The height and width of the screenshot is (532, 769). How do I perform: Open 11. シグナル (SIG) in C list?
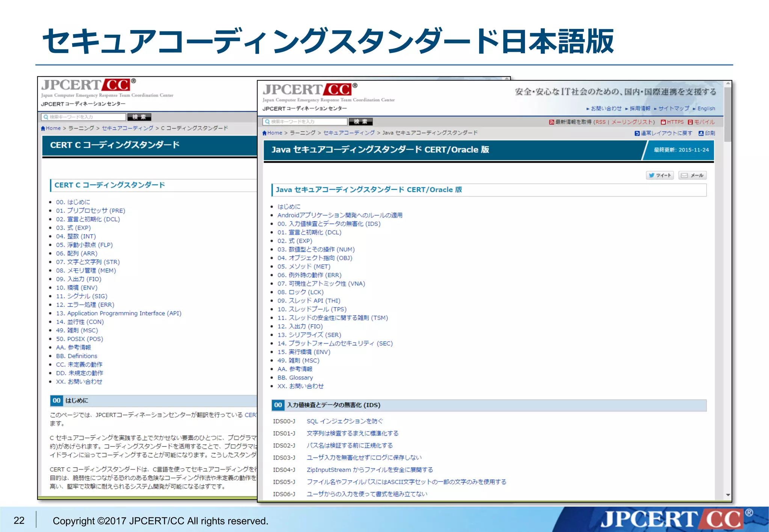[81, 296]
